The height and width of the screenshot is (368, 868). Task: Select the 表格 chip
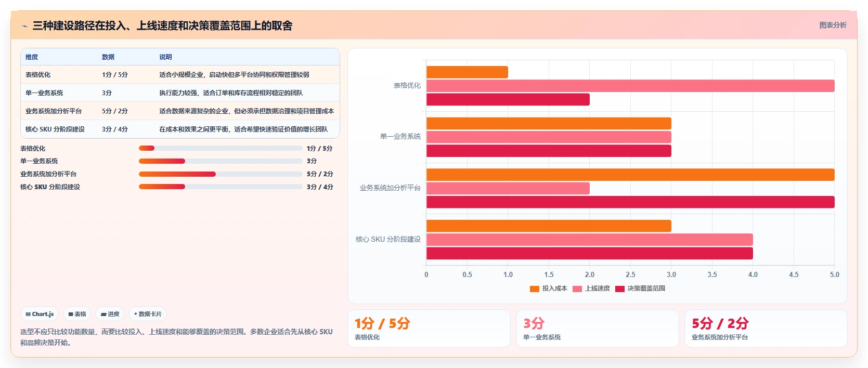tap(77, 314)
